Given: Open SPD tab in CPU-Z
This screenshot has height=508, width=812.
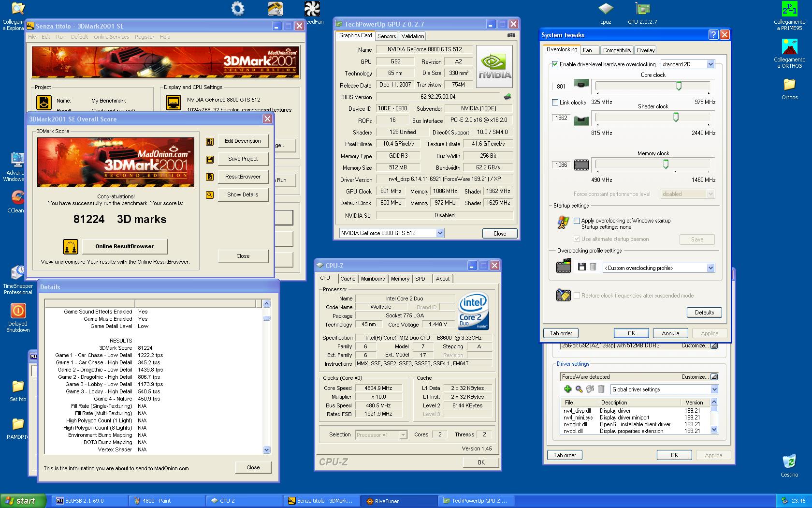Looking at the screenshot, I should click(x=420, y=279).
